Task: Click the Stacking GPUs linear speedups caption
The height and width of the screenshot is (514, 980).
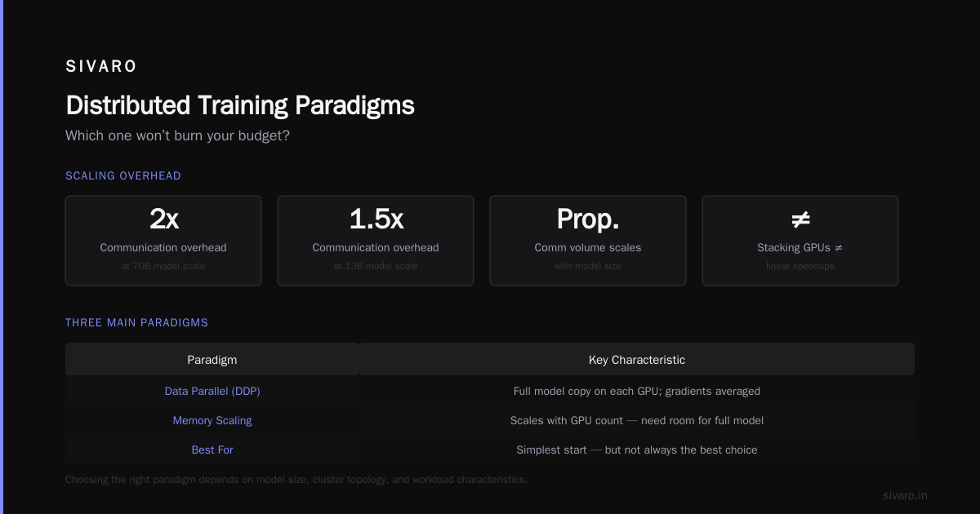Action: [800, 257]
